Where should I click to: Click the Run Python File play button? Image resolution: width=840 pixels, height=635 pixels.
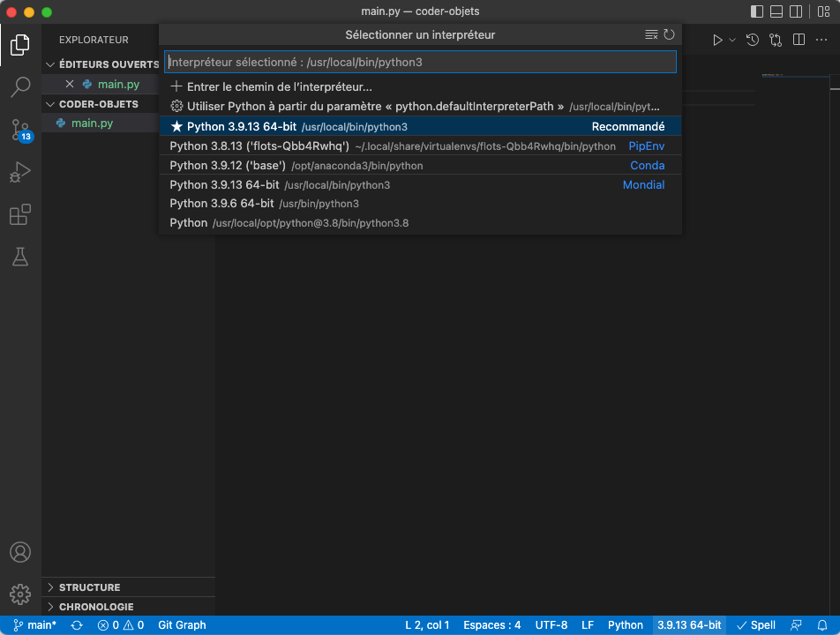tap(717, 40)
